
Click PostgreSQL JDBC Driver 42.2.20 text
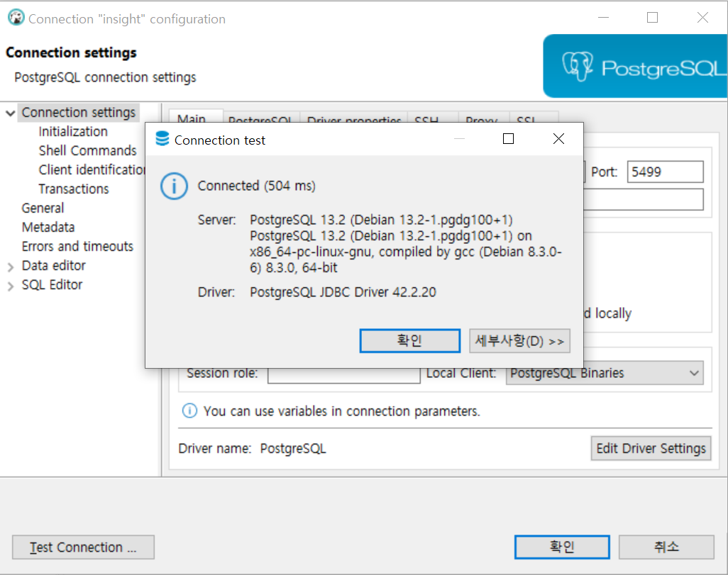tap(343, 292)
